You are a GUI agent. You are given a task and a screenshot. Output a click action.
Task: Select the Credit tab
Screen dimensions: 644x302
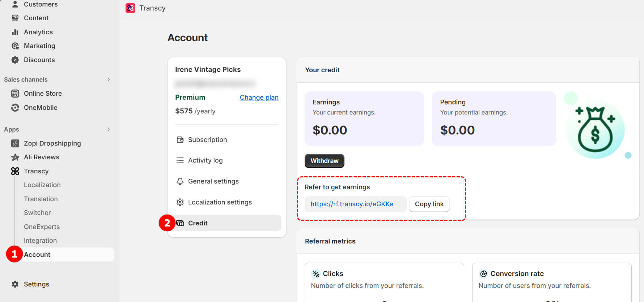[227, 223]
